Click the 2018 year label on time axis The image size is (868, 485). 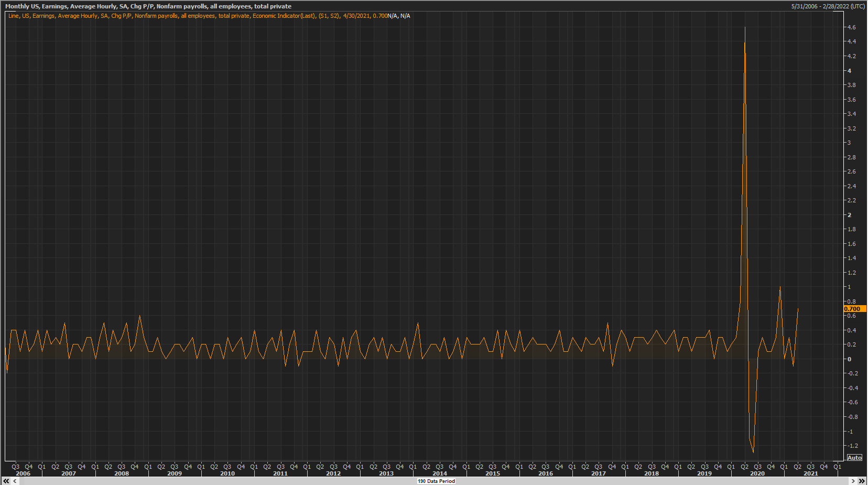point(652,473)
